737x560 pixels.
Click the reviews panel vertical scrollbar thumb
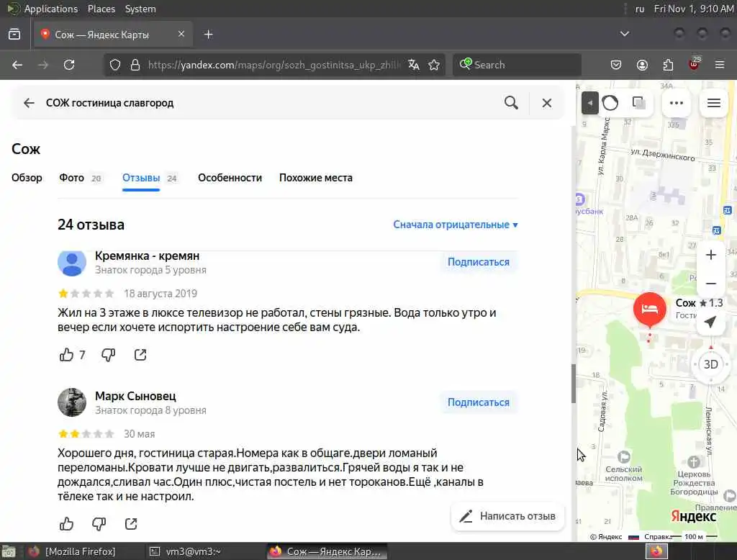pyautogui.click(x=574, y=383)
